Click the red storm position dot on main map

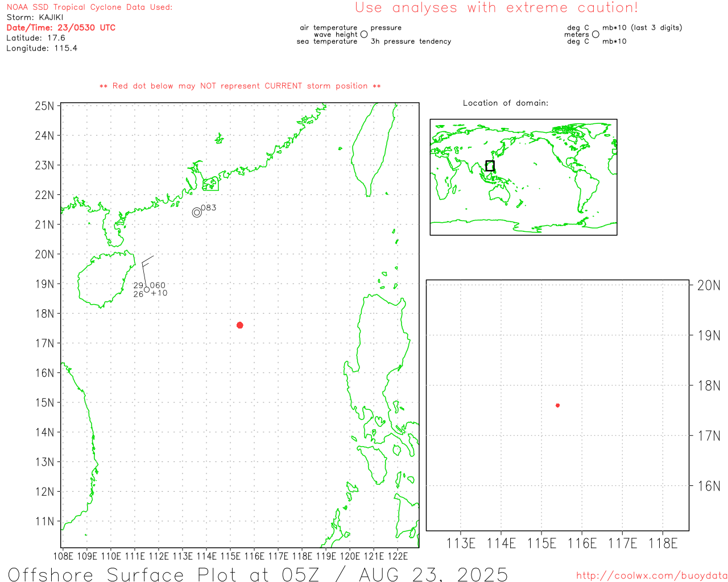(x=240, y=325)
